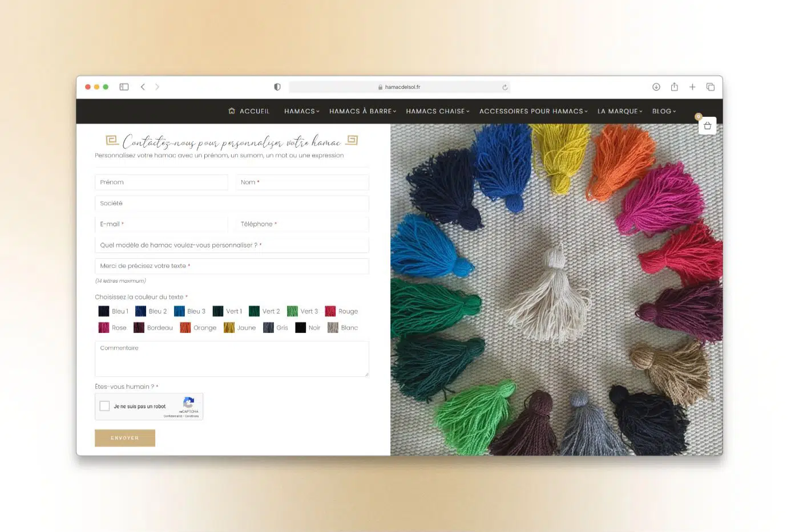Check the "Je ne suis pas un robot" box
799x532 pixels.
pyautogui.click(x=104, y=406)
